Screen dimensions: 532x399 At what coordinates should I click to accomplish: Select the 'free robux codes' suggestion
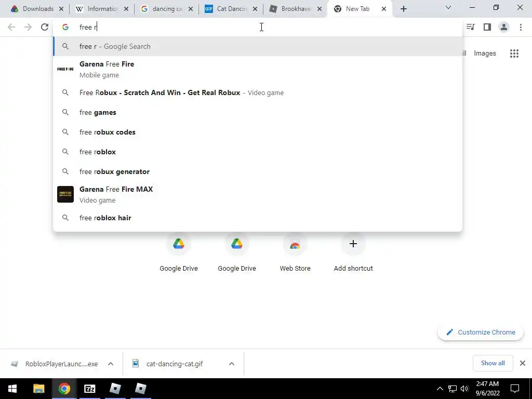coord(258,132)
